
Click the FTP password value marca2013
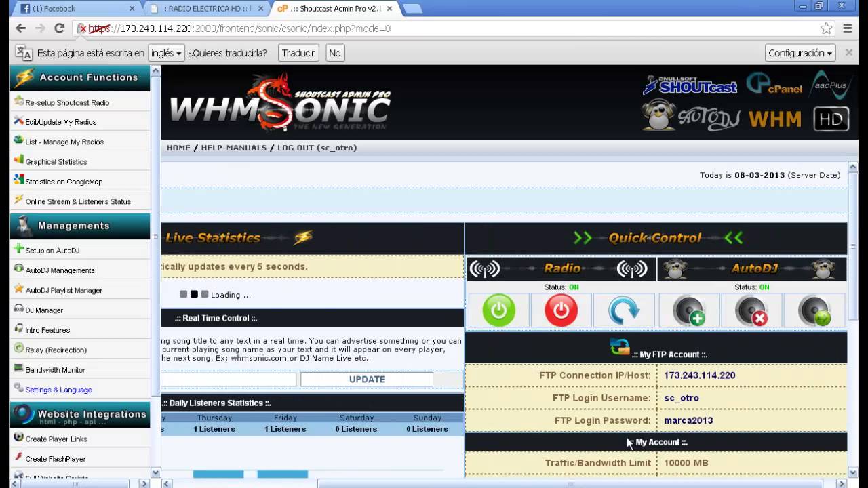[688, 420]
